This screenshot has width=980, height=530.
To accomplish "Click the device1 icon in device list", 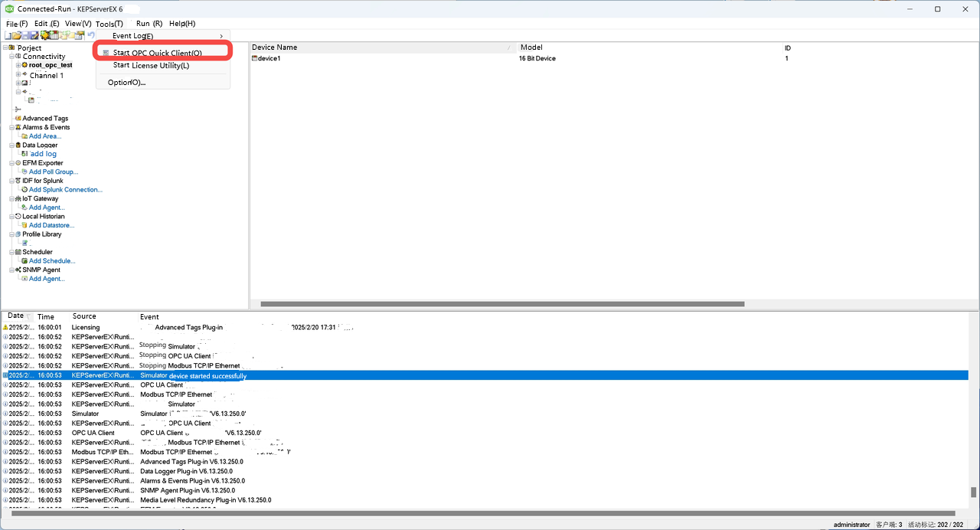I will tap(255, 58).
